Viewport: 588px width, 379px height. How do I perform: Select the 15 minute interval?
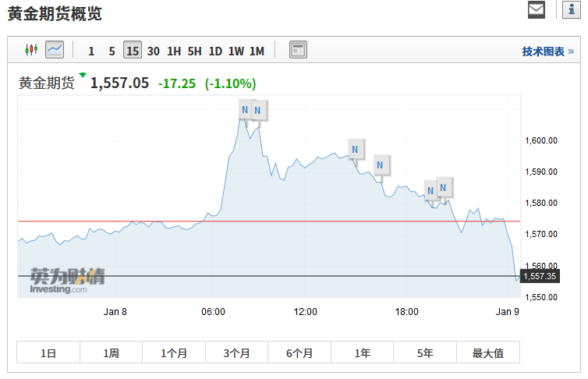point(133,51)
